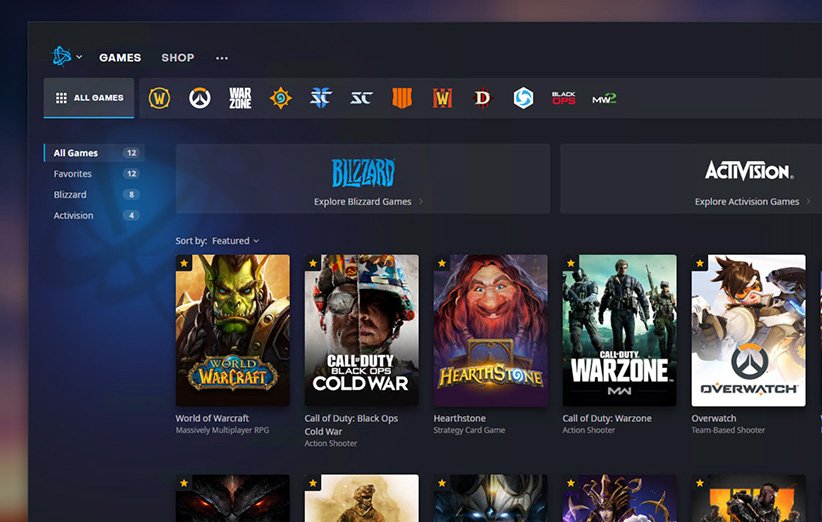Click Team-Based Shooter subtitle

pos(728,430)
